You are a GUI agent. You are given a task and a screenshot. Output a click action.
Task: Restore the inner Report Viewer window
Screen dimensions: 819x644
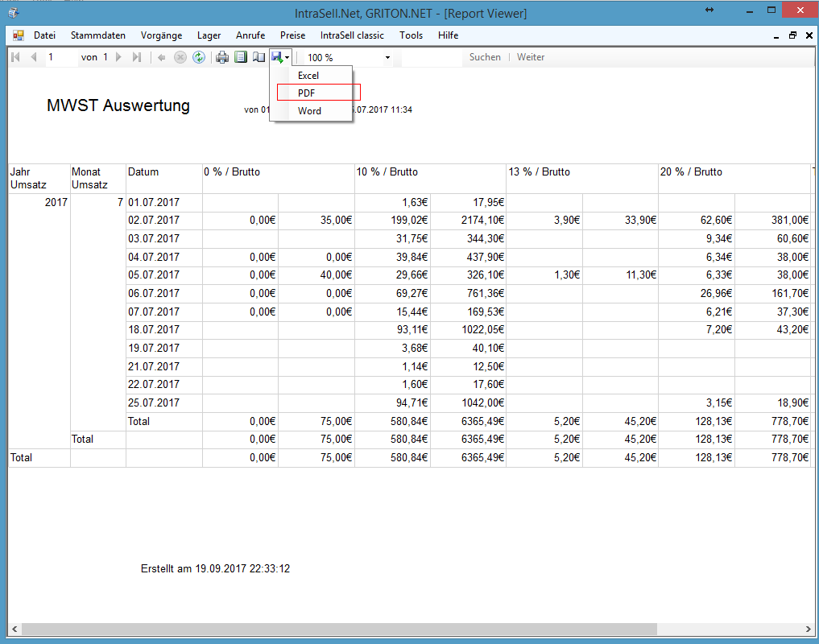pyautogui.click(x=793, y=35)
